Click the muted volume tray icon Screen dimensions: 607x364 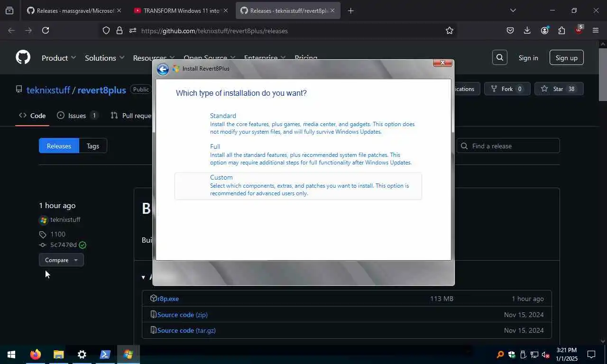point(545,355)
